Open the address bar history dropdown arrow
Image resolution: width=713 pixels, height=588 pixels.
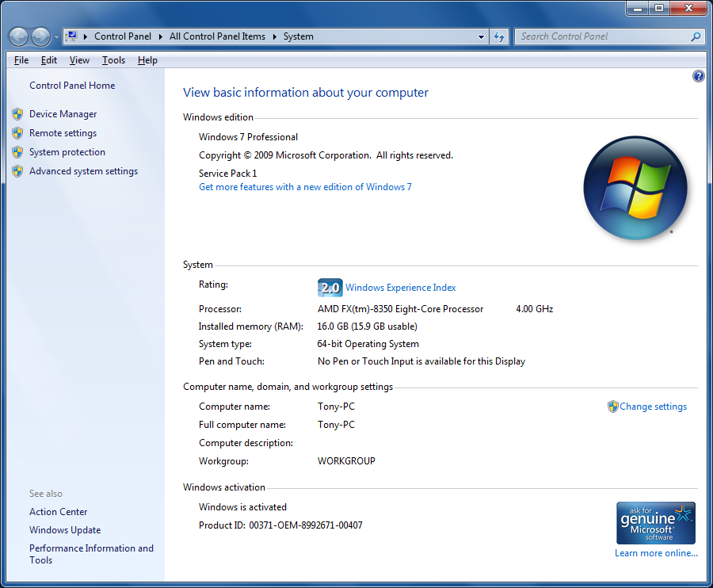[x=481, y=36]
